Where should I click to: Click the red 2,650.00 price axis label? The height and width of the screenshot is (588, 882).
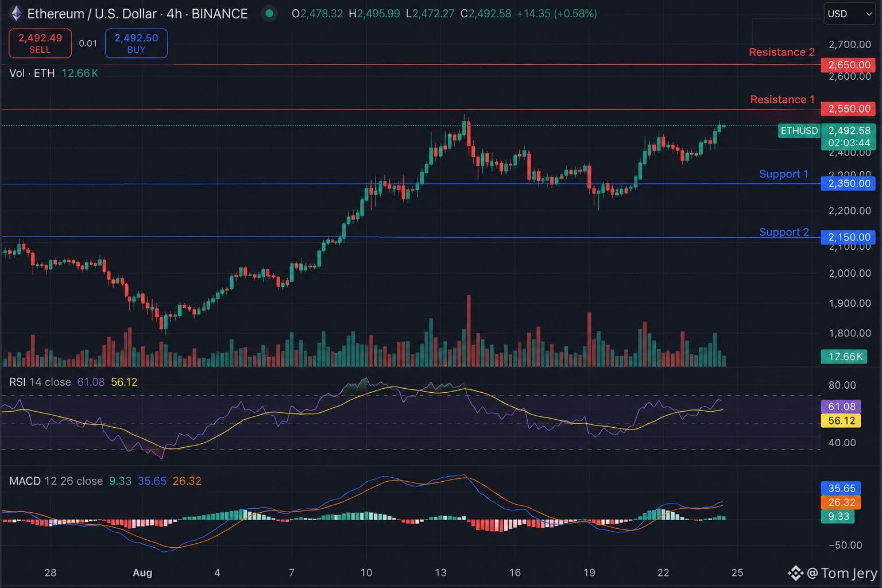849,65
